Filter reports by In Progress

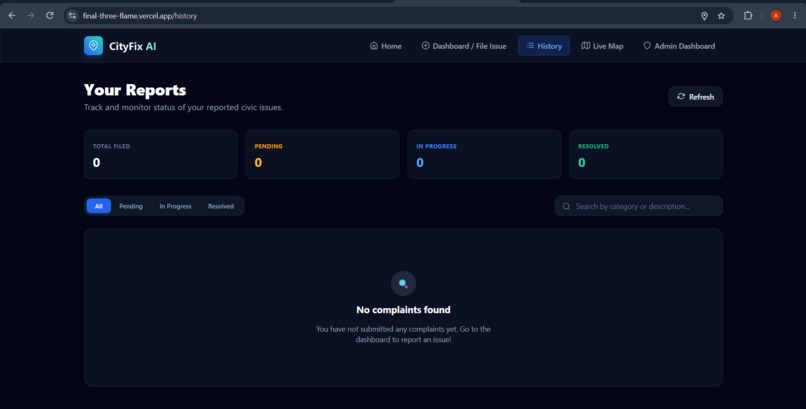[x=175, y=206]
